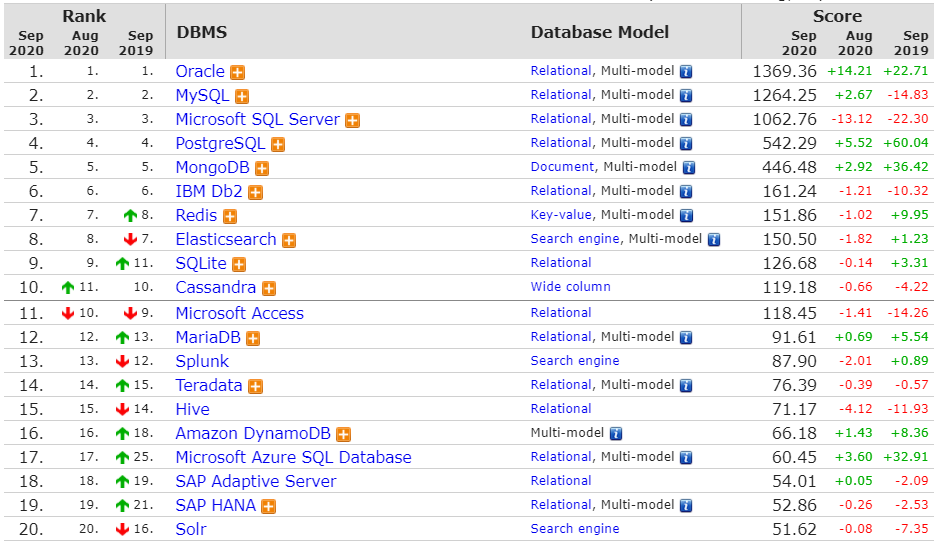Click the Key-value model link for Redis
Viewport: 942px width, 542px height.
pyautogui.click(x=561, y=215)
